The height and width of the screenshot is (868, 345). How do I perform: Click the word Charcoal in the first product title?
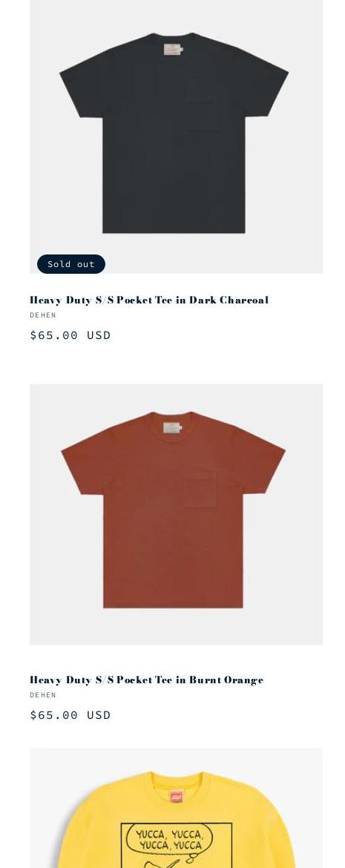244,300
